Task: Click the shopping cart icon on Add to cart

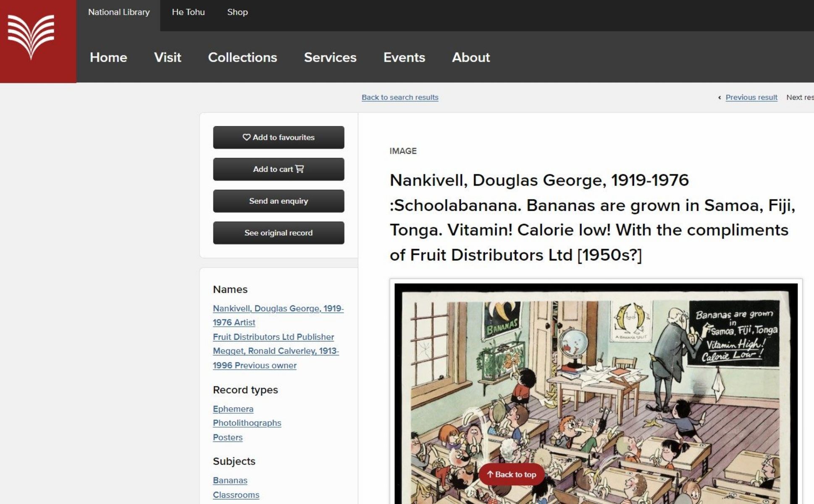Action: coord(299,169)
